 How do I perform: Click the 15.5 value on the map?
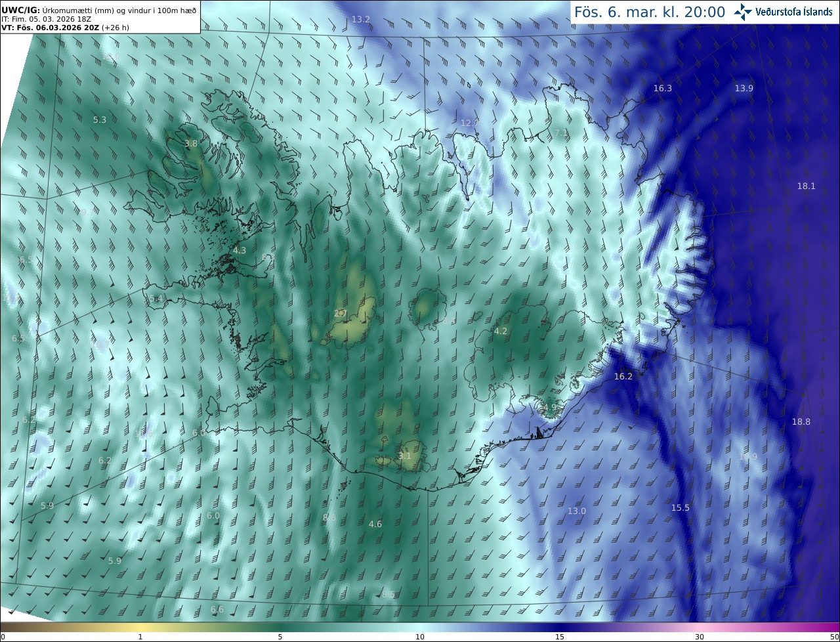point(681,507)
